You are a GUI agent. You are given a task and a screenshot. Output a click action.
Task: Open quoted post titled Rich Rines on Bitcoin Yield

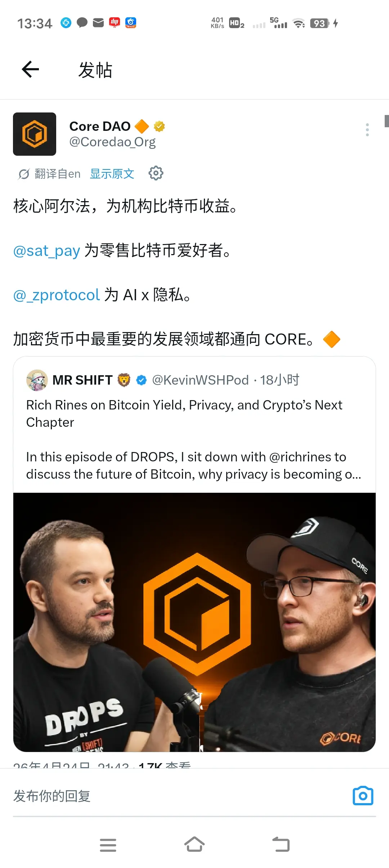coord(194,425)
